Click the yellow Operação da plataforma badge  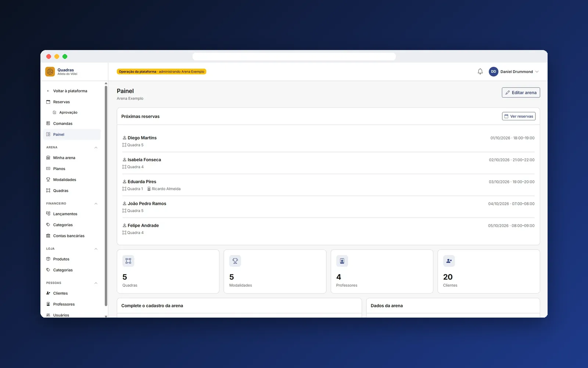(161, 72)
